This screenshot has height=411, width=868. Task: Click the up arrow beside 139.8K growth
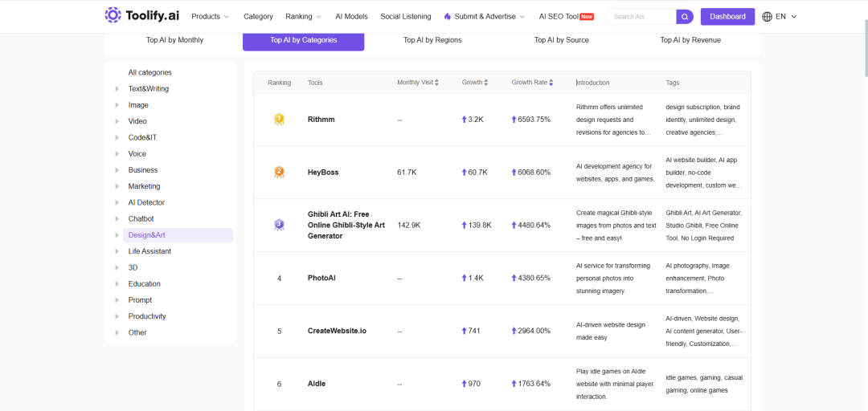click(465, 225)
